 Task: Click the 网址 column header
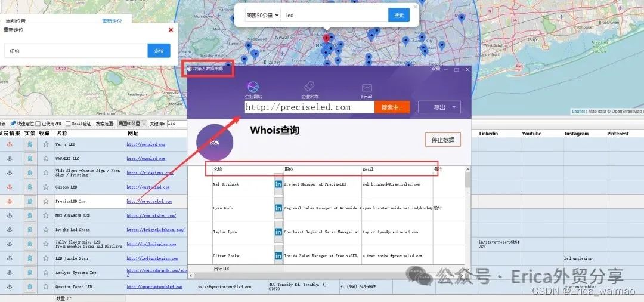pos(132,134)
